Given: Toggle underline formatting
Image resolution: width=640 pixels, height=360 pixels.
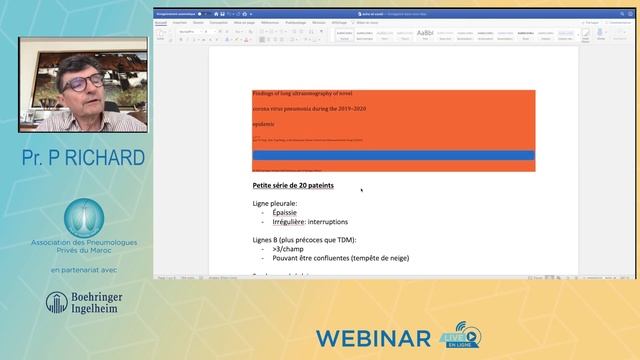Looking at the screenshot, I should 194,40.
